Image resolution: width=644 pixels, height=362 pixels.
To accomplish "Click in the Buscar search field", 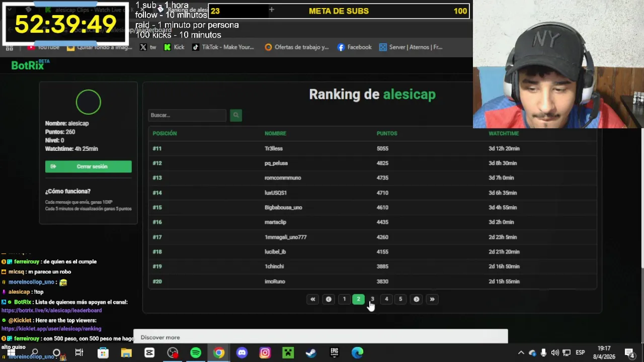I will coord(187,115).
